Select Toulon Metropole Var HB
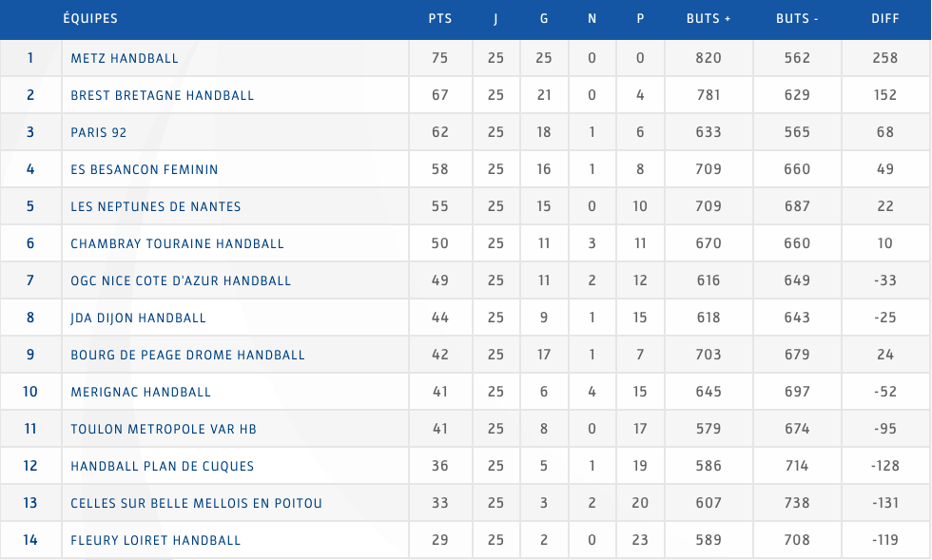The image size is (932, 560). [x=164, y=429]
